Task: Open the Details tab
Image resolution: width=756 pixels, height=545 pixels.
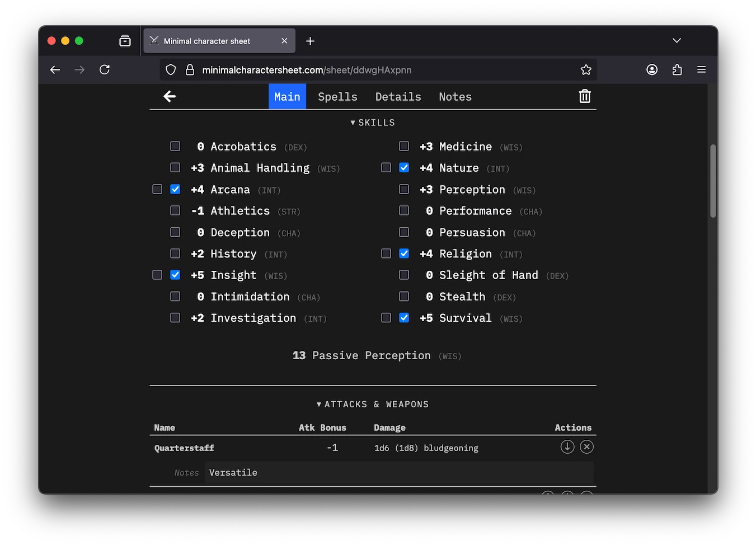Action: click(398, 97)
